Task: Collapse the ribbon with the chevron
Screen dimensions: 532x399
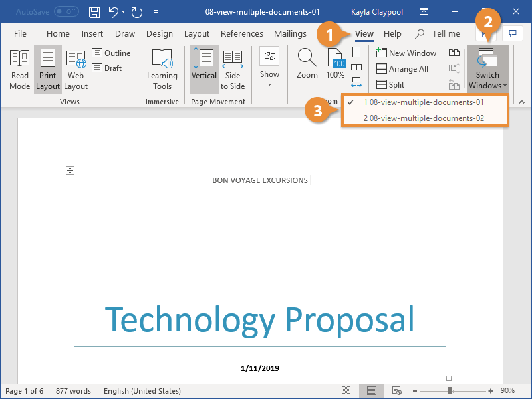Action: tap(521, 102)
